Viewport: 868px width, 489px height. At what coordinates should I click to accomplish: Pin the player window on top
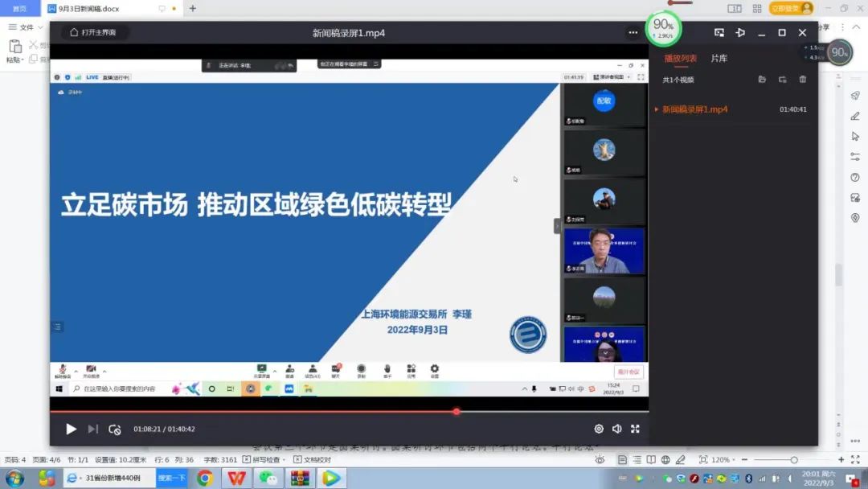(x=740, y=33)
